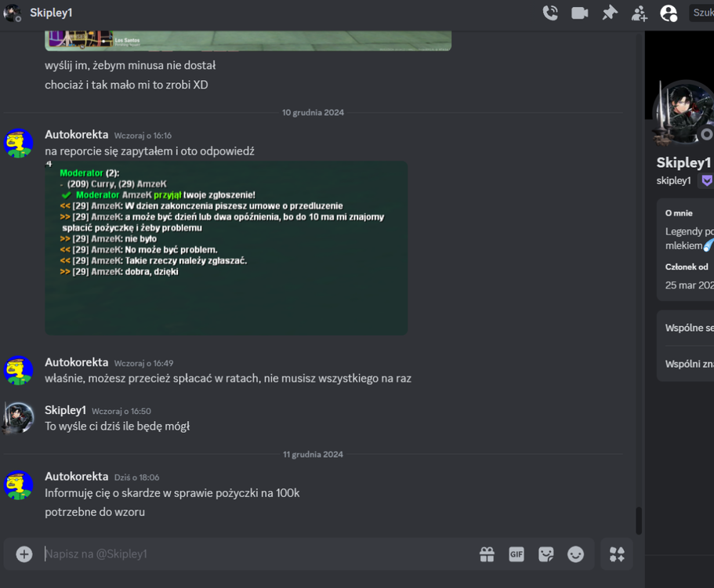Click Skipley1's avatar in the profile panel
The image size is (714, 588).
[683, 112]
